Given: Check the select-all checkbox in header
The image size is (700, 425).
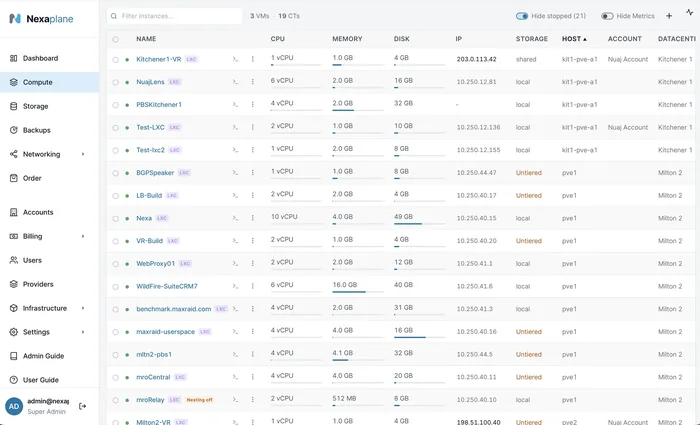Looking at the screenshot, I should pyautogui.click(x=116, y=39).
